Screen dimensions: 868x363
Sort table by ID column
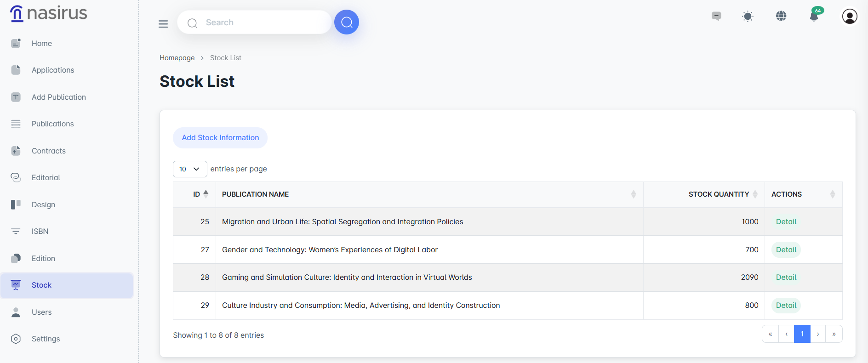[x=200, y=194]
